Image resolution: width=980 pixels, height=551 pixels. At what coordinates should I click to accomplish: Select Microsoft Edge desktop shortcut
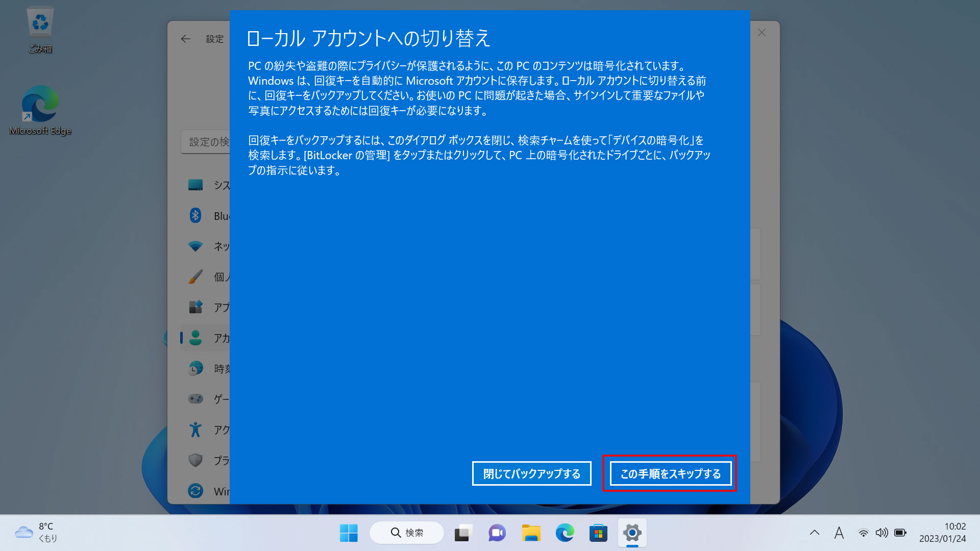coord(40,110)
